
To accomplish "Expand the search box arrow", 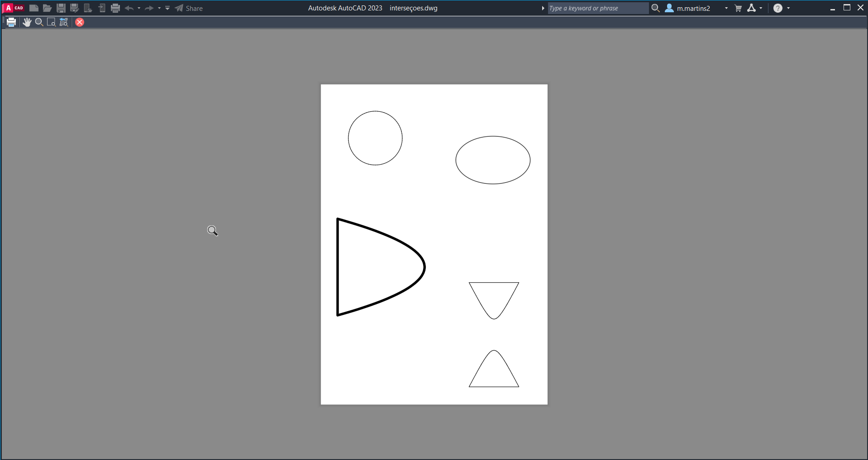I will click(x=543, y=8).
